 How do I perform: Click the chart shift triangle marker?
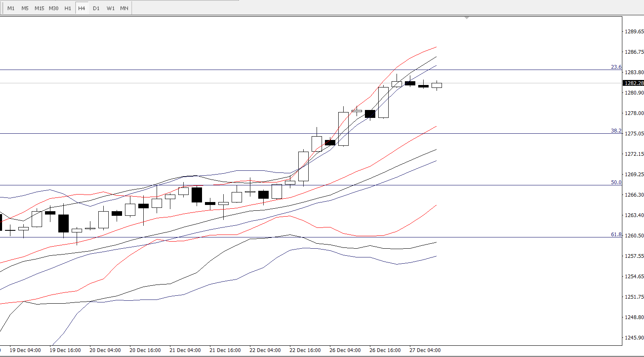pos(467,18)
